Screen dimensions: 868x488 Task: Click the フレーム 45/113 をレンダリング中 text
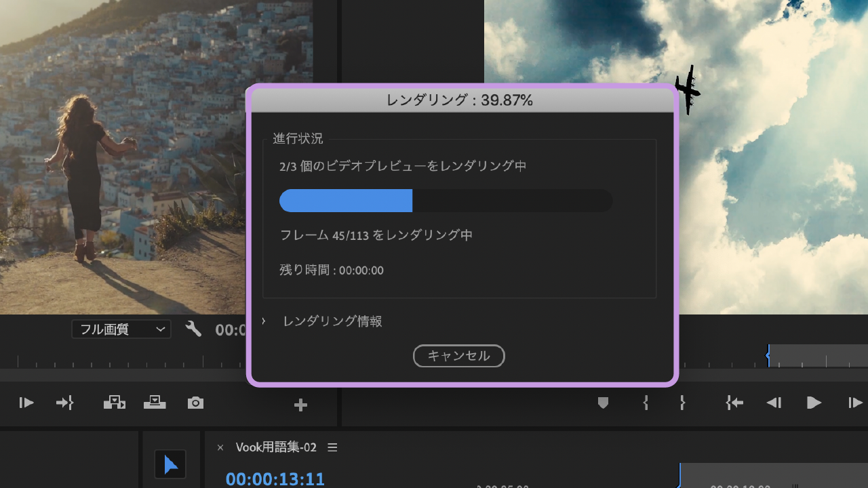[x=376, y=235]
